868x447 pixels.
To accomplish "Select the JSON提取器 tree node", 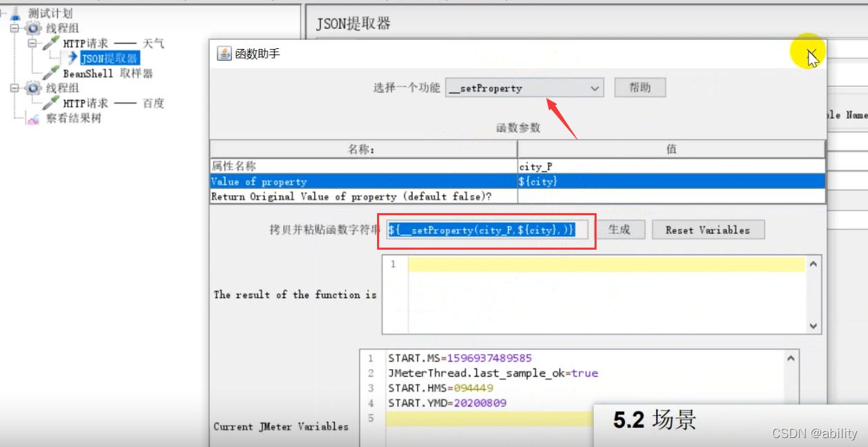I will tap(109, 59).
